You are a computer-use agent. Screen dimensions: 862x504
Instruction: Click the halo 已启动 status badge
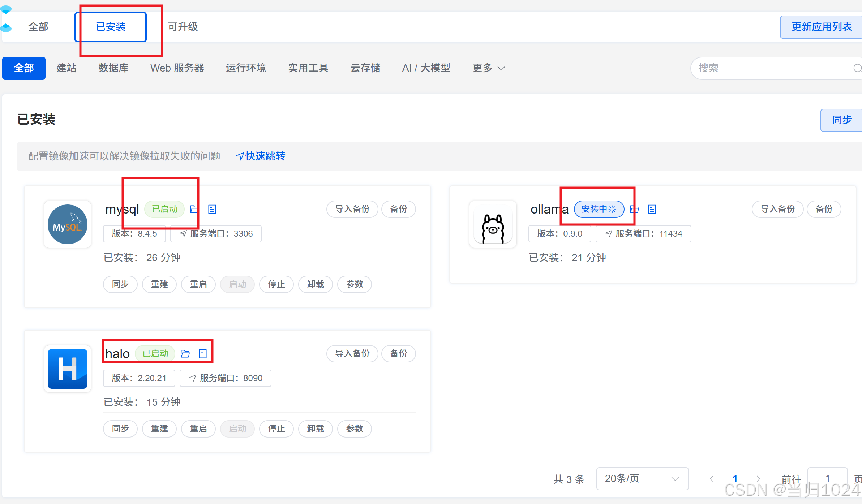[x=155, y=354]
